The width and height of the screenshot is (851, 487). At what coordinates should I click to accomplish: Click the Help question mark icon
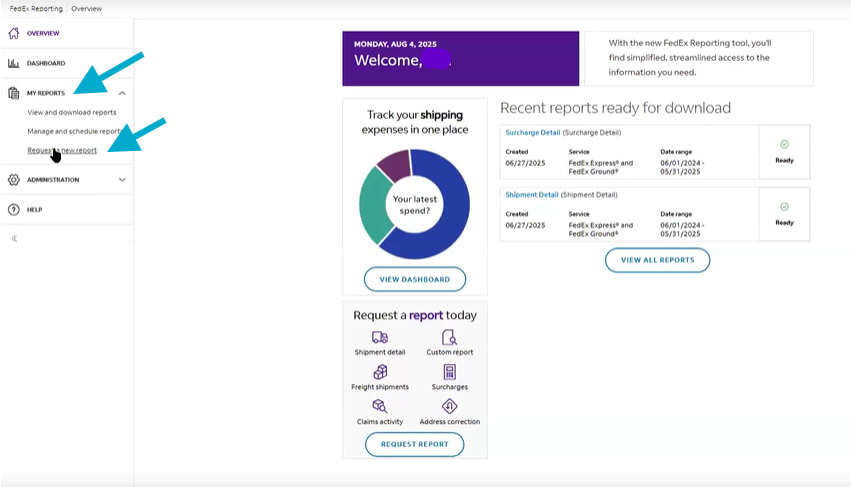pyautogui.click(x=14, y=210)
